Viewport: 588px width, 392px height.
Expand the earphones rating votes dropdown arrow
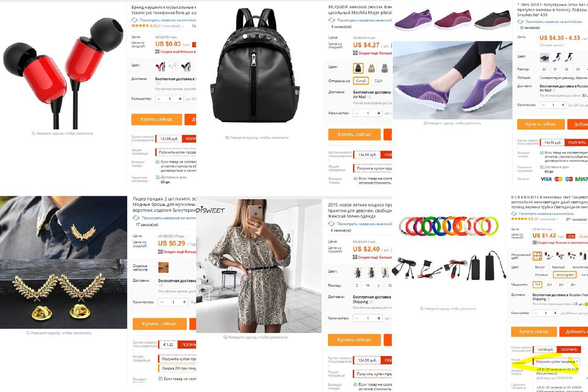point(183,26)
